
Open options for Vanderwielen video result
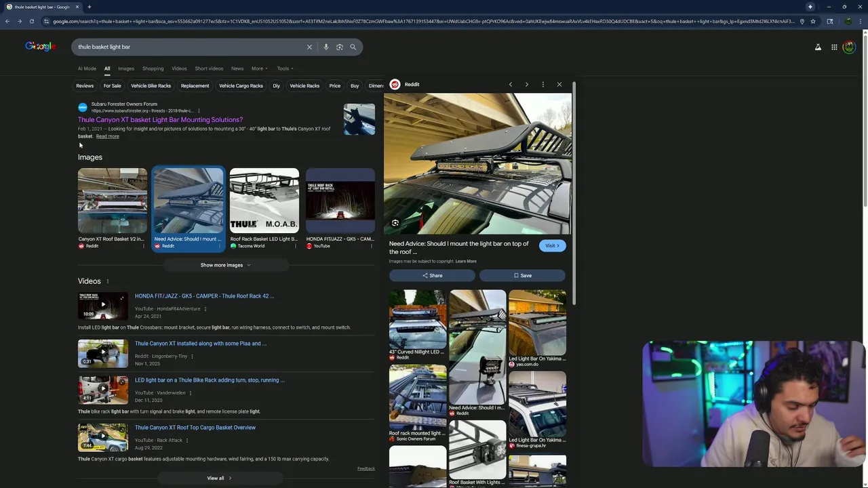click(191, 393)
